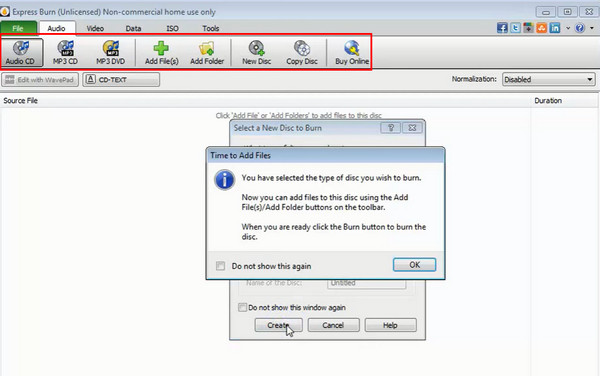Click the Name of the Disc field
The image size is (600, 376).
coord(366,283)
